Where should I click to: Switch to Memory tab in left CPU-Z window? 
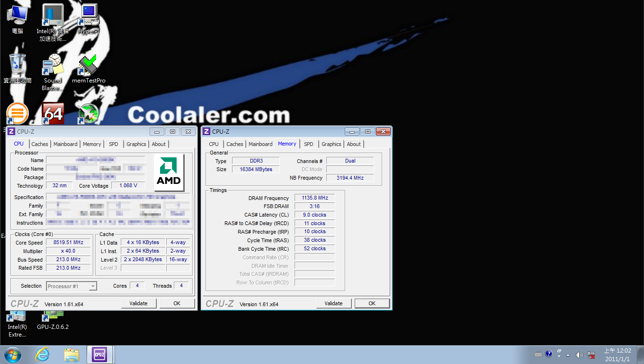[x=92, y=144]
